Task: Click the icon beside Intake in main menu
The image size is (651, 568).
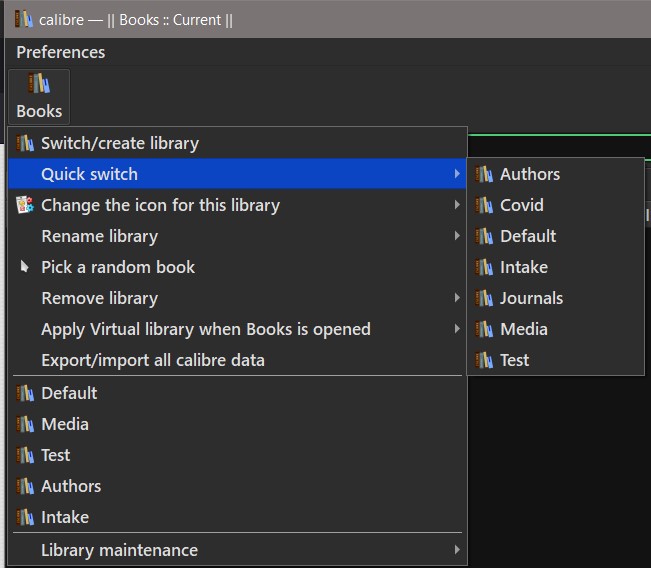Action: [25, 517]
